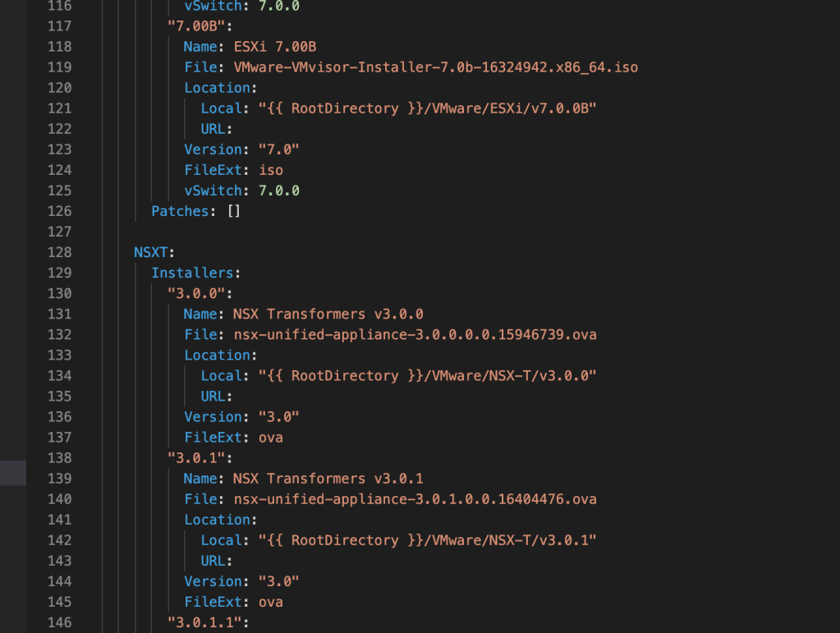The image size is (840, 633).
Task: Click line number 139 in the gutter
Action: coord(60,478)
